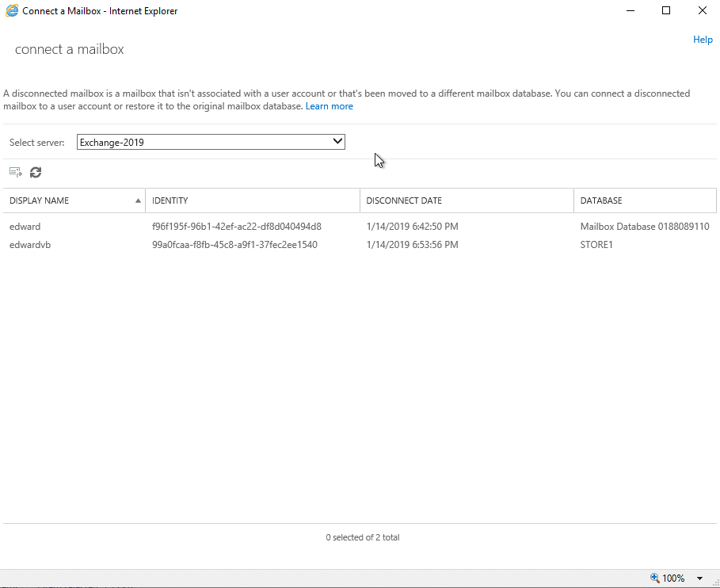Select the edward mailbox row

pos(360,227)
